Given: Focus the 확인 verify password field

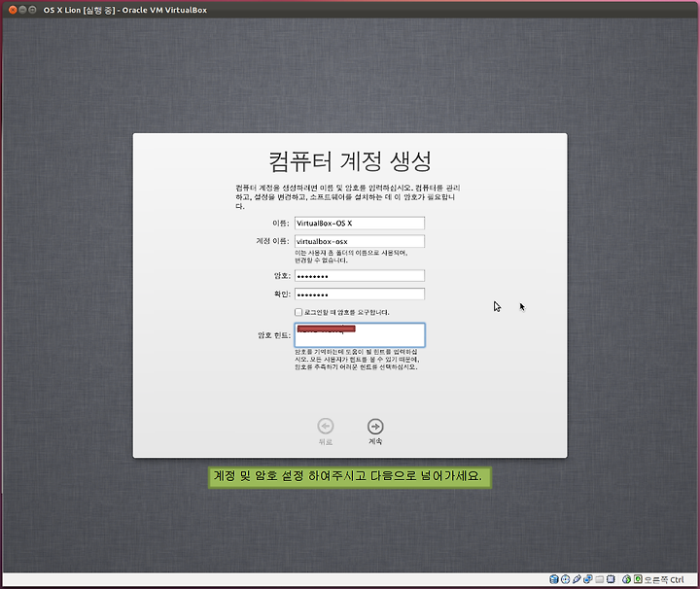Looking at the screenshot, I should coord(360,294).
